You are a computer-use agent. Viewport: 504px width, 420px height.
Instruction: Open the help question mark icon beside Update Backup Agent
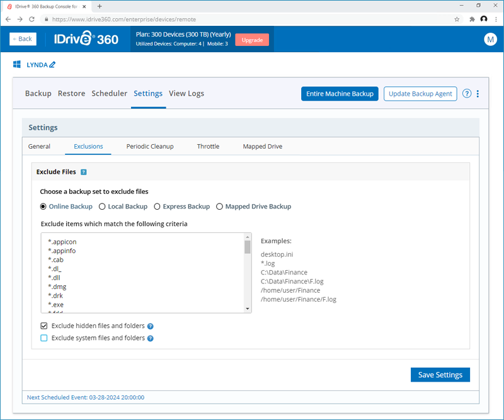point(467,94)
